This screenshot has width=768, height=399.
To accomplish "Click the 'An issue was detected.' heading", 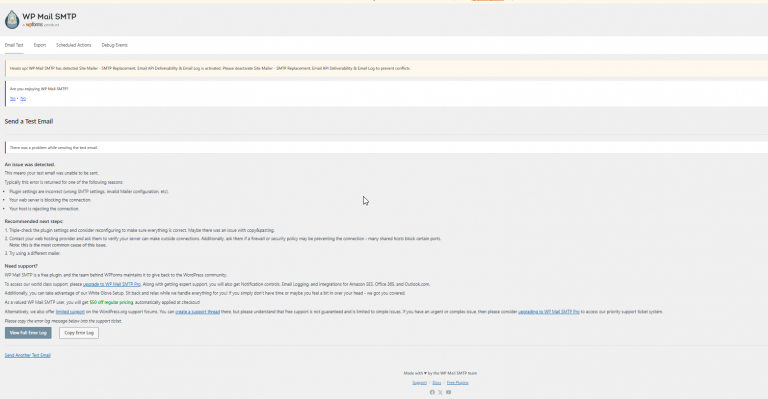I will click(30, 164).
